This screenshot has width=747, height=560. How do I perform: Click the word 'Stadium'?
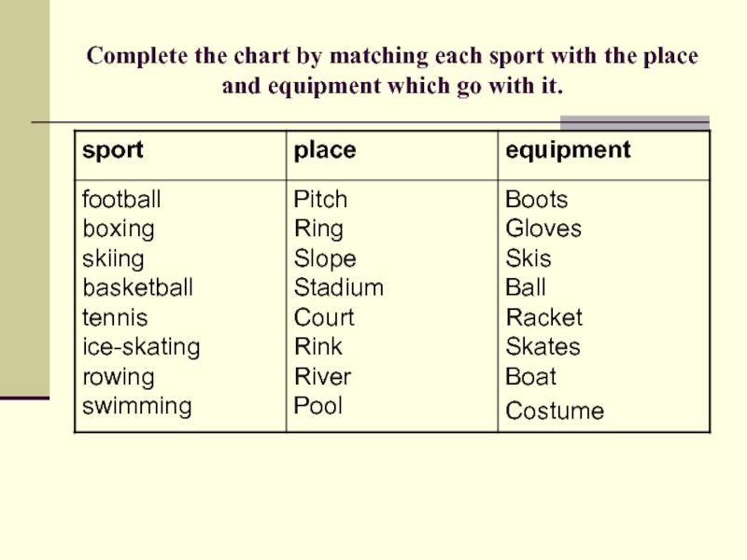click(338, 287)
